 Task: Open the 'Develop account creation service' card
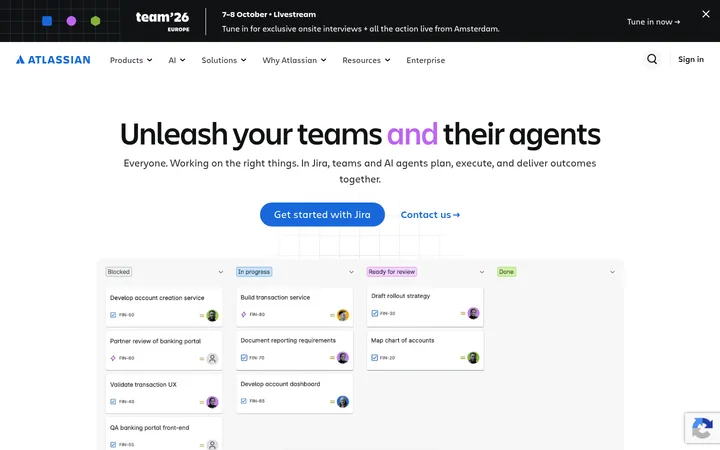(164, 307)
